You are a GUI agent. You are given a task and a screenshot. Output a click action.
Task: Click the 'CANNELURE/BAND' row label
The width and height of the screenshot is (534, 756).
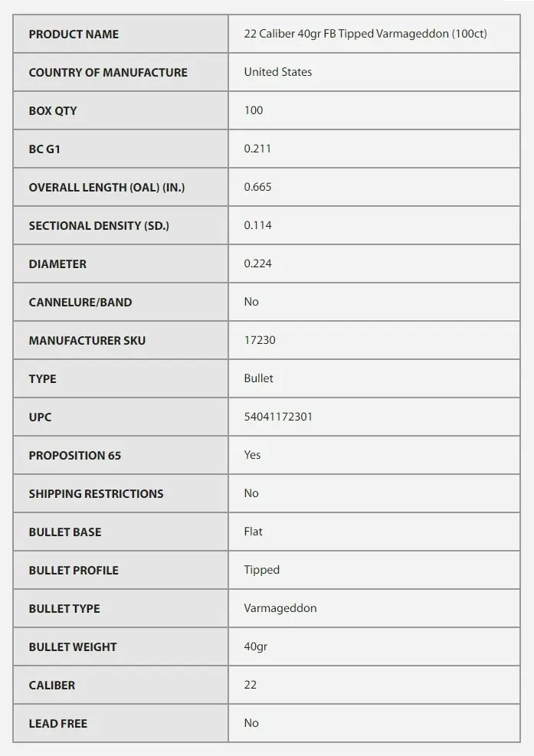coord(80,302)
